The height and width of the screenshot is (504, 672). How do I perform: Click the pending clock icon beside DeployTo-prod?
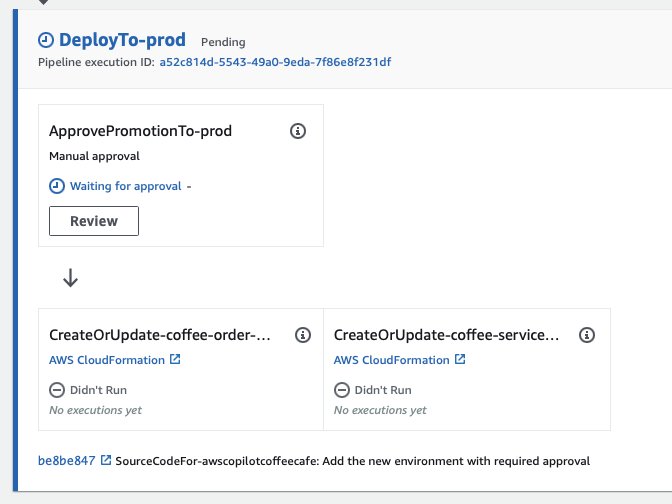click(46, 40)
